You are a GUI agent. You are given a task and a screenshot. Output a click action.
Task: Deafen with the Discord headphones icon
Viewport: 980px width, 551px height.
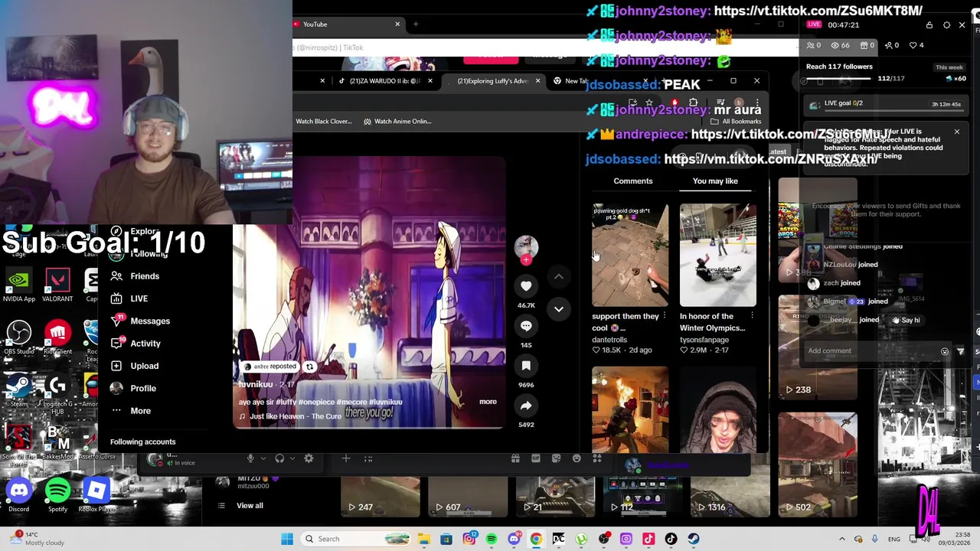[x=279, y=458]
